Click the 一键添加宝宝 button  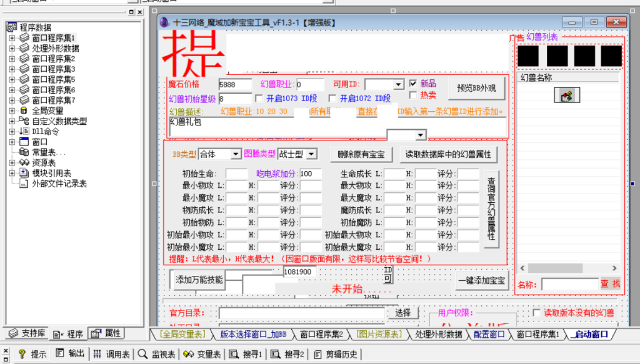[x=482, y=281]
